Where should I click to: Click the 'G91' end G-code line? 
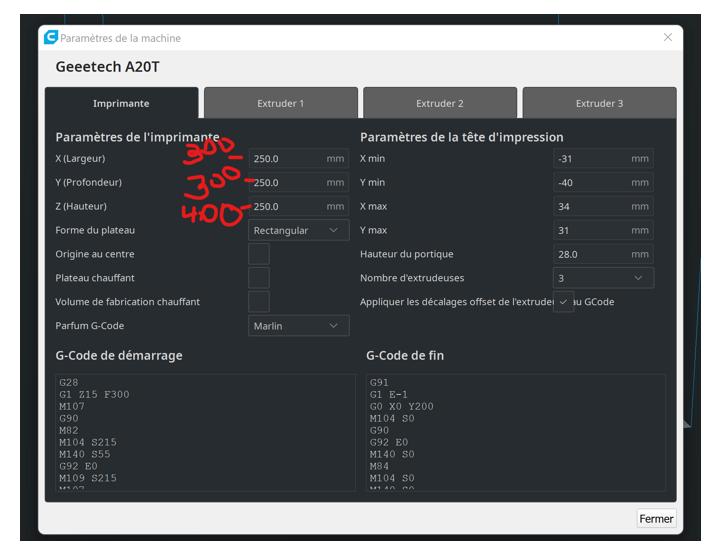tap(379, 382)
